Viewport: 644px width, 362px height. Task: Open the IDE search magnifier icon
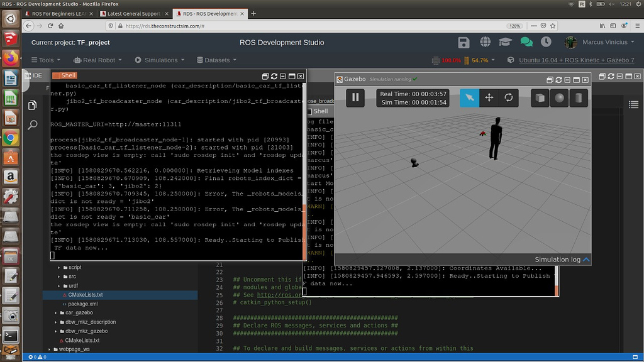pyautogui.click(x=33, y=125)
